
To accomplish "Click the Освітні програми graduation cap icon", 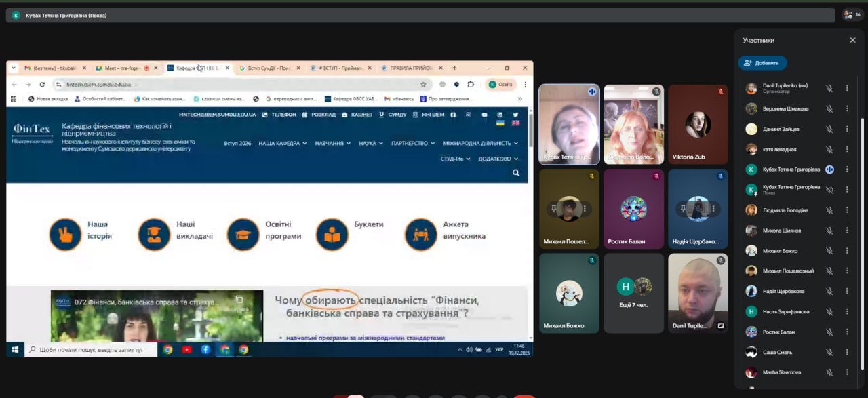I will coord(243,235).
